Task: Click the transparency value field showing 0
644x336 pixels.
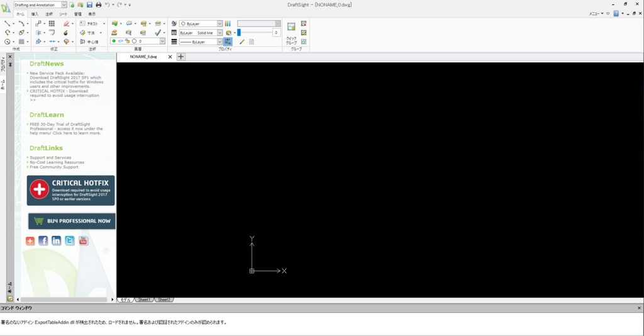Action: tap(277, 33)
